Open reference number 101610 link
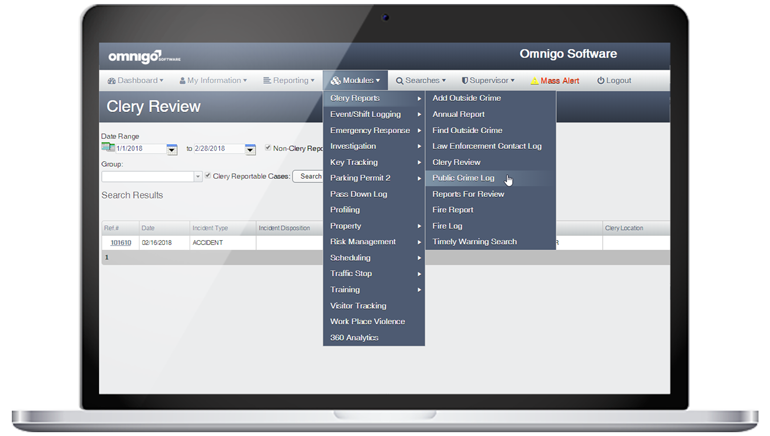Image resolution: width=770 pixels, height=436 pixels. click(x=121, y=243)
